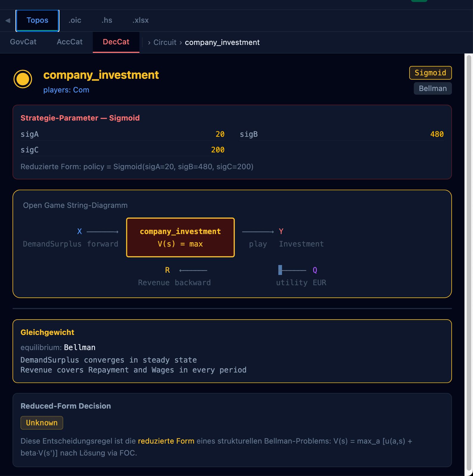Click the 'Reduzierte Form: policy' line
Viewport: 473px width, 476px height.
(137, 167)
